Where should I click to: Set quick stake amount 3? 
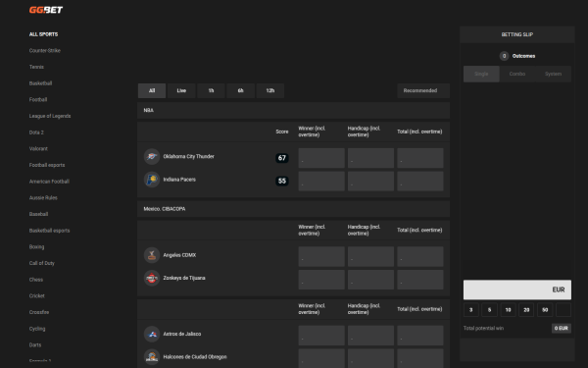(x=471, y=310)
